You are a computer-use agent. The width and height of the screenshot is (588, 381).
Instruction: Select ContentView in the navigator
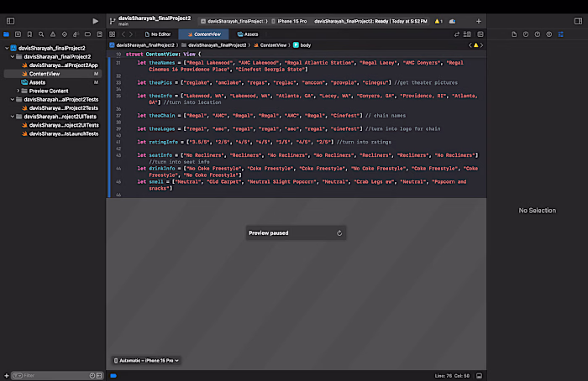pos(52,74)
